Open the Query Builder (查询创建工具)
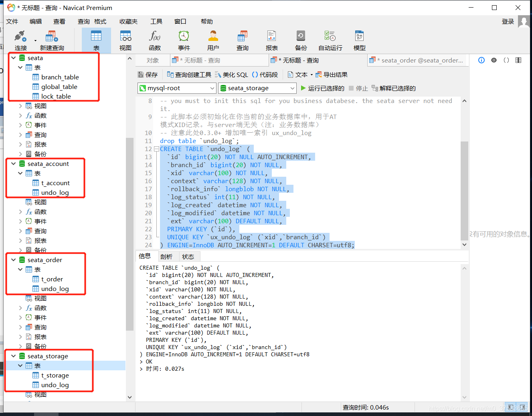 (x=189, y=75)
